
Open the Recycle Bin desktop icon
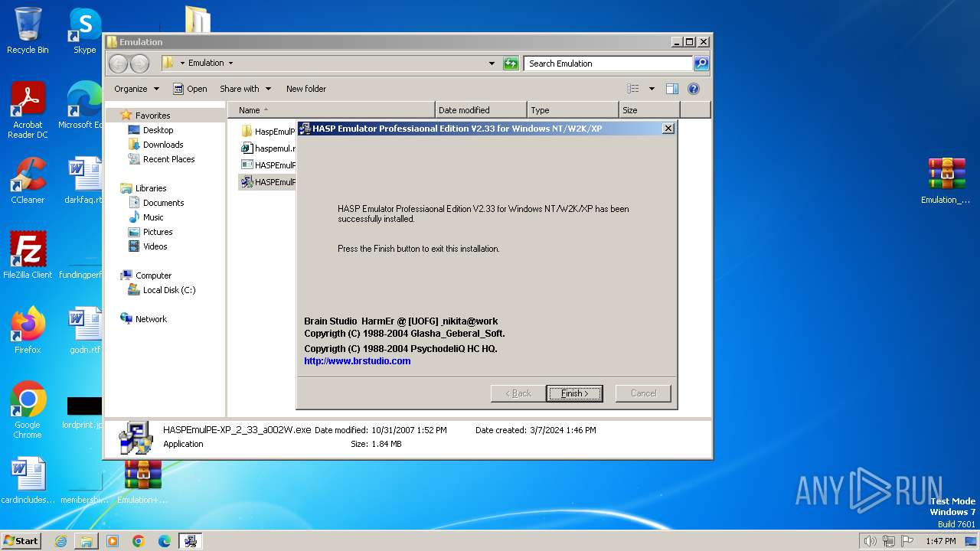(28, 31)
